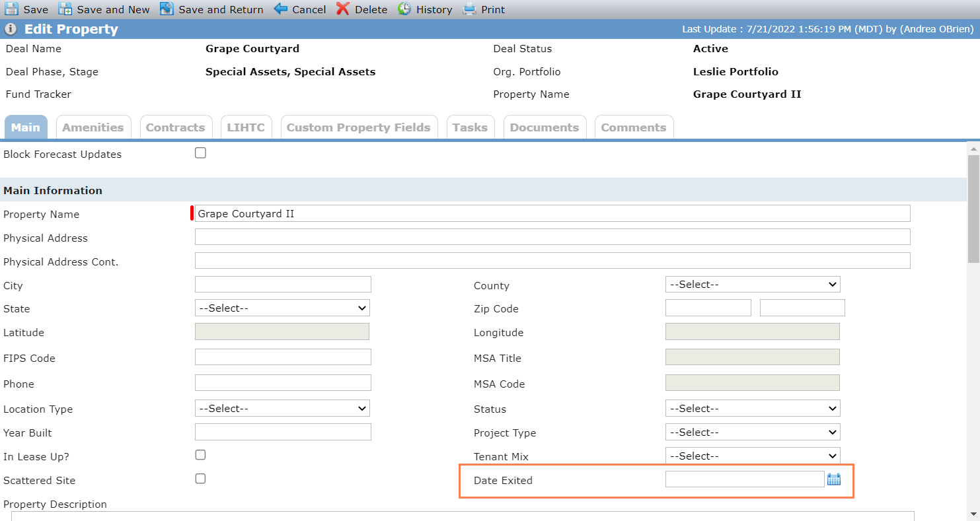Image resolution: width=980 pixels, height=521 pixels.
Task: Open the History clock icon
Action: (x=404, y=9)
